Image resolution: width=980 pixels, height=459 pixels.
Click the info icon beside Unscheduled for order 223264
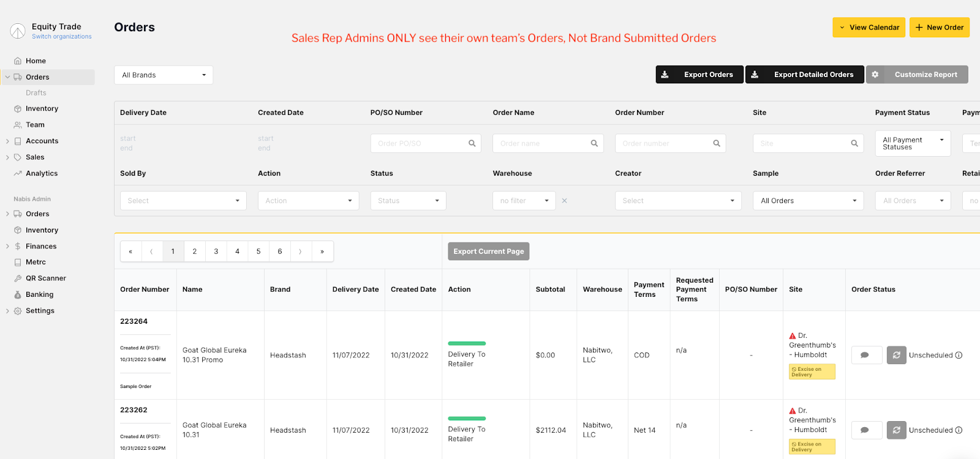(x=959, y=355)
